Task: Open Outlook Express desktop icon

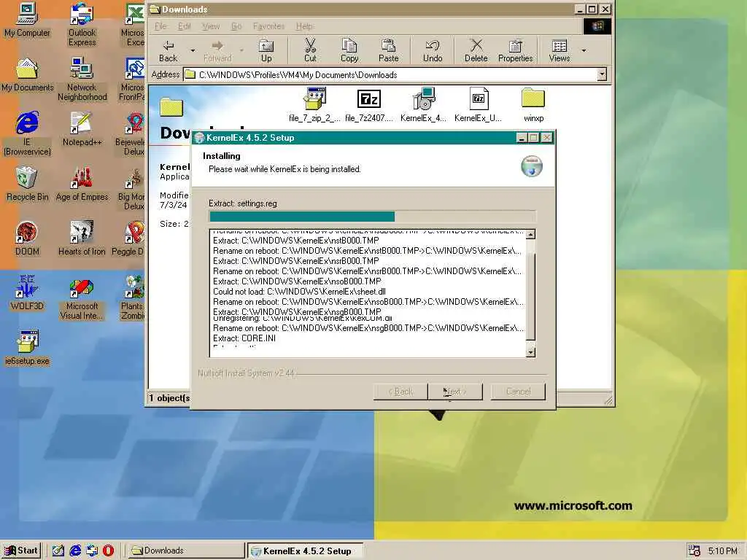Action: coord(82,24)
